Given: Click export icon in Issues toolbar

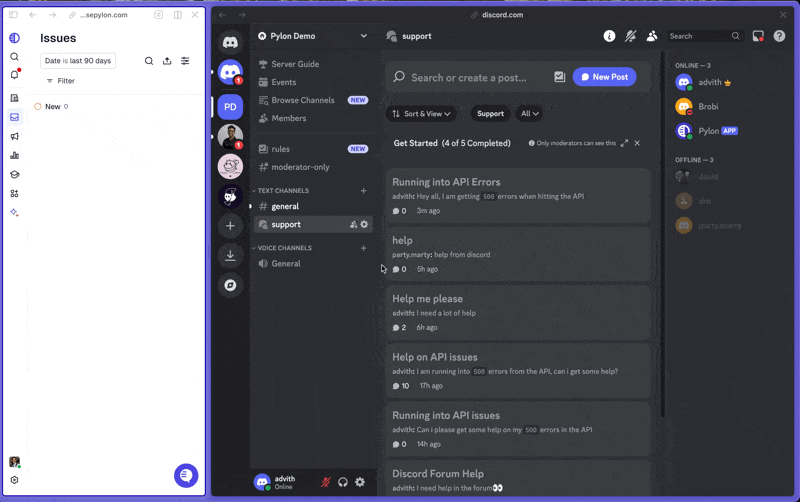Looking at the screenshot, I should 167,61.
